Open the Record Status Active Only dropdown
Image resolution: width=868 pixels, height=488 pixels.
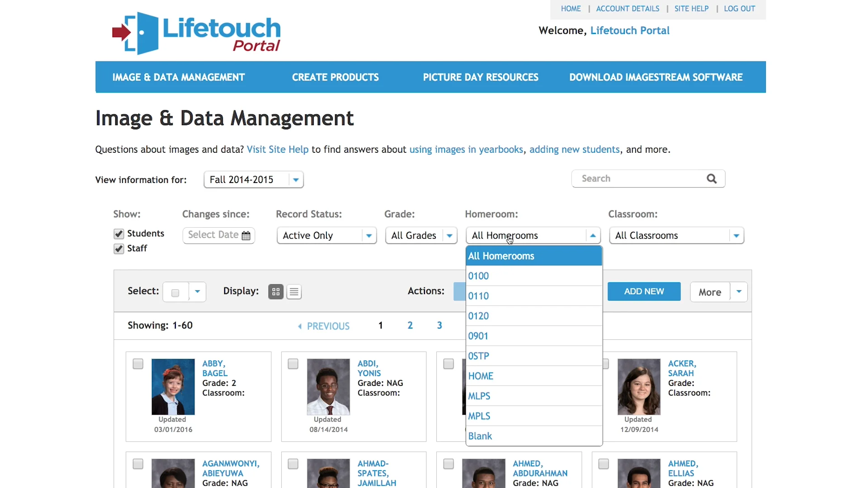[326, 235]
